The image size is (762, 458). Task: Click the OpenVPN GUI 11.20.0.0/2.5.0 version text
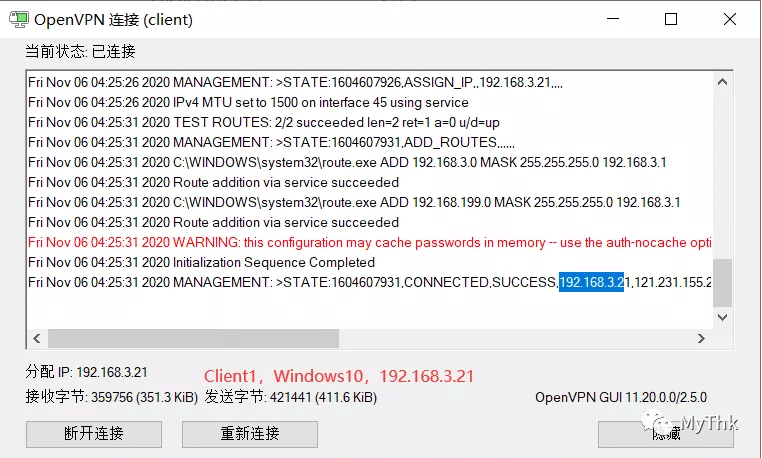621,398
